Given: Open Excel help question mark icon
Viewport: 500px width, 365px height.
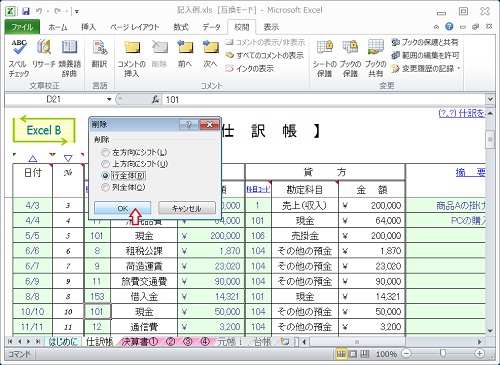Looking at the screenshot, I should tap(449, 26).
